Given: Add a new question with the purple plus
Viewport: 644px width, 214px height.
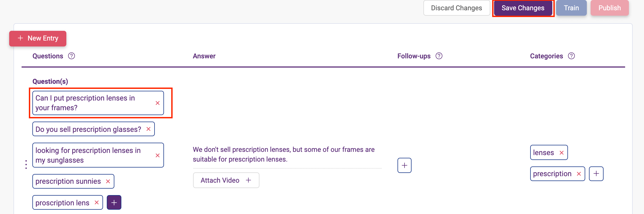Looking at the screenshot, I should point(114,202).
